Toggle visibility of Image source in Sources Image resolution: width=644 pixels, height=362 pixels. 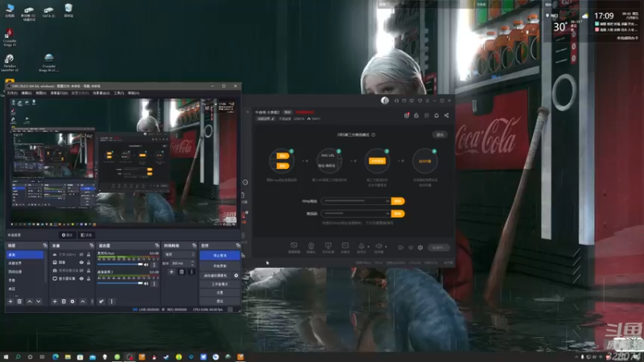[x=81, y=262]
